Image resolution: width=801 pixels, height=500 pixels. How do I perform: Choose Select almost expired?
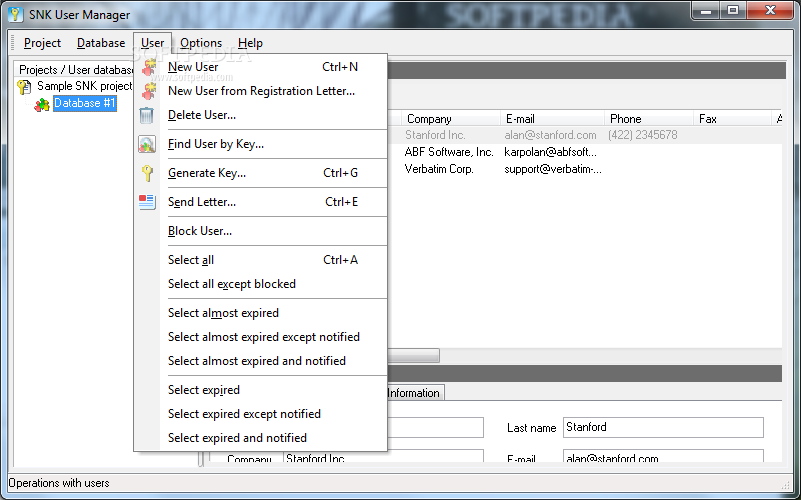pyautogui.click(x=261, y=313)
